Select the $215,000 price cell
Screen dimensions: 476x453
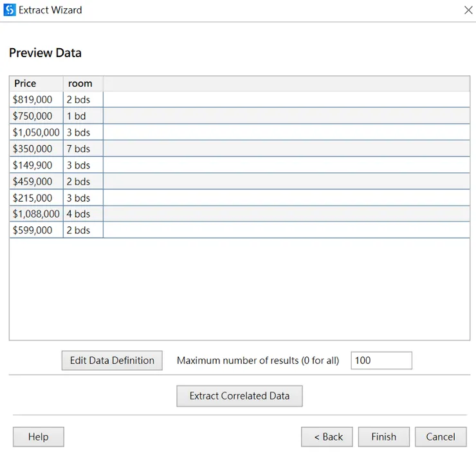36,198
